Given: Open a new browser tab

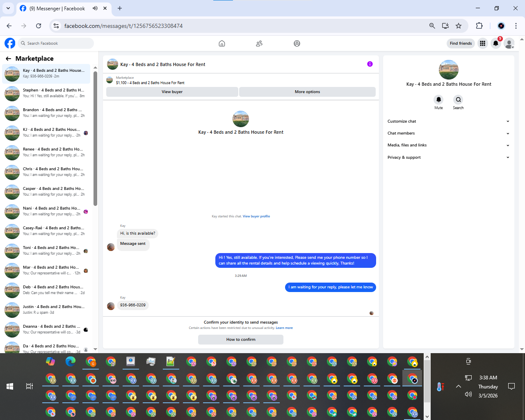Looking at the screenshot, I should point(120,8).
